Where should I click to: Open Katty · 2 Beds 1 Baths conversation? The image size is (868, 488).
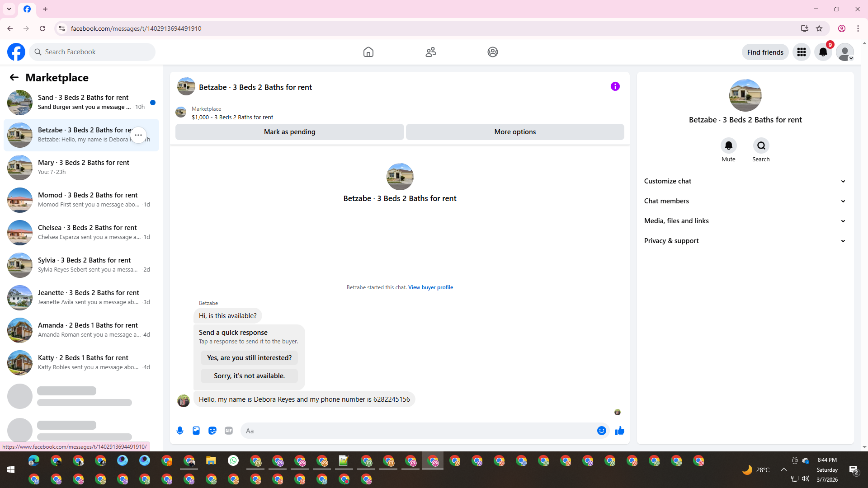[81, 363]
